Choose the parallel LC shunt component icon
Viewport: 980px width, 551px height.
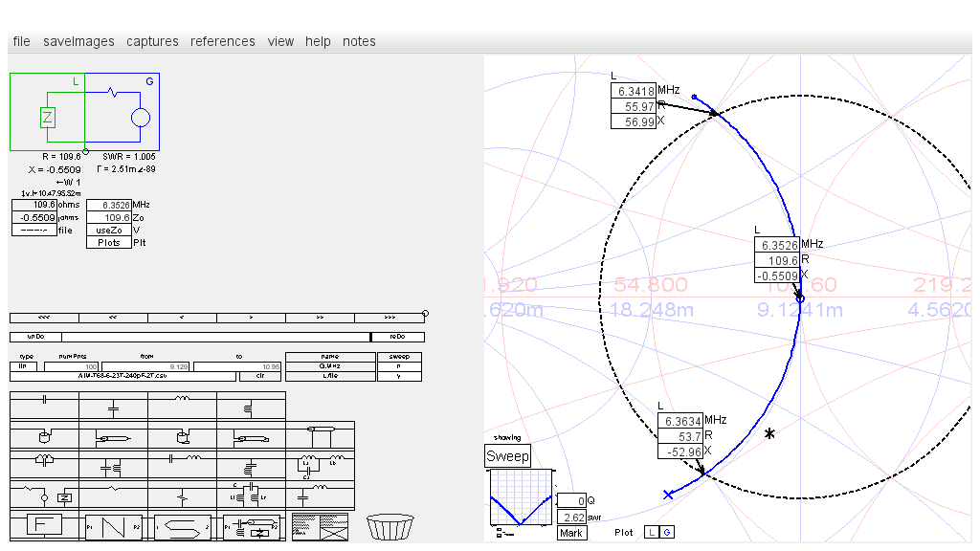pos(113,466)
